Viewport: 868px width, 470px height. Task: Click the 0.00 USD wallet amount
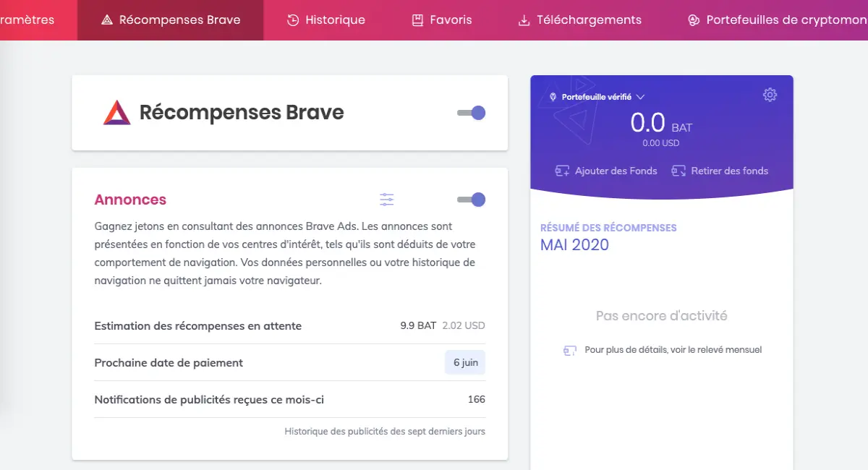[661, 143]
